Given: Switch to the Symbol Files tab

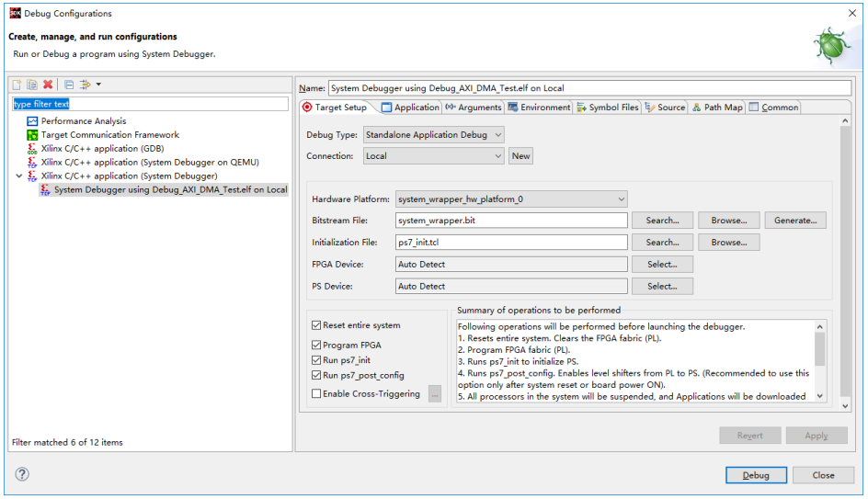Looking at the screenshot, I should (607, 108).
